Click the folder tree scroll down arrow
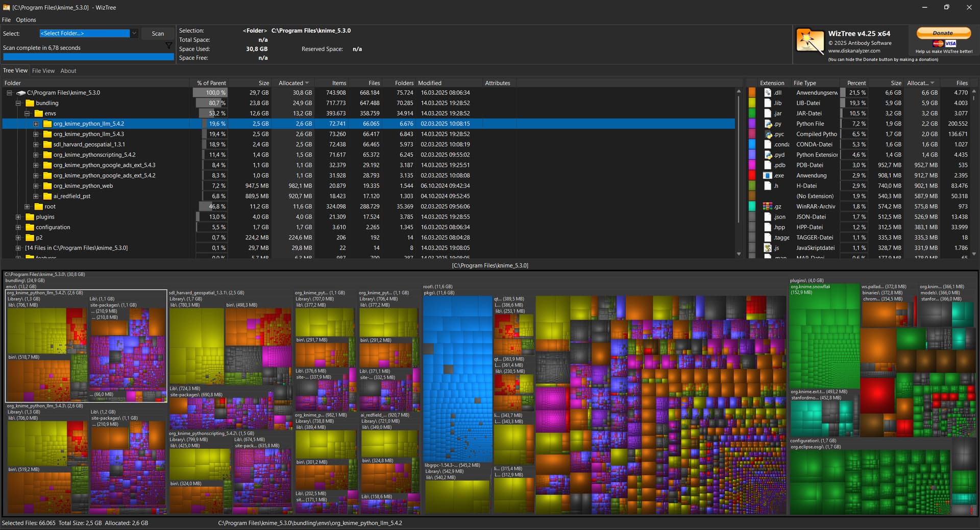Image resolution: width=980 pixels, height=530 pixels. 739,254
